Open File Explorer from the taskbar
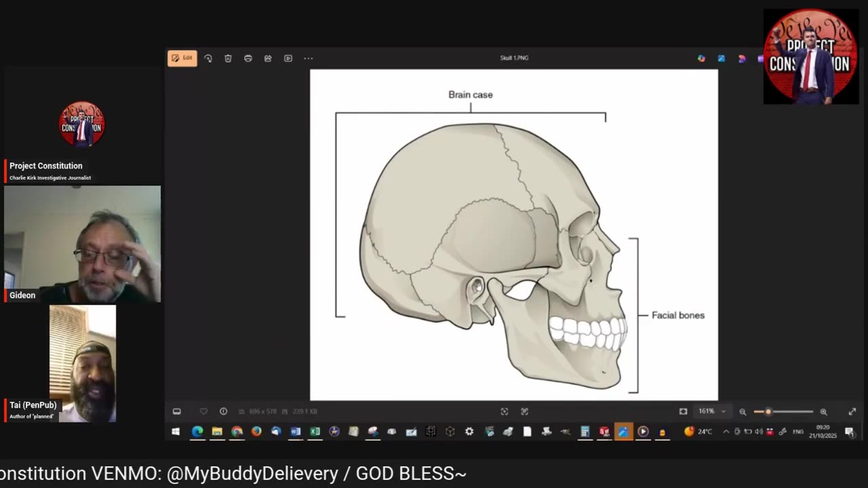868x488 pixels. 217,432
